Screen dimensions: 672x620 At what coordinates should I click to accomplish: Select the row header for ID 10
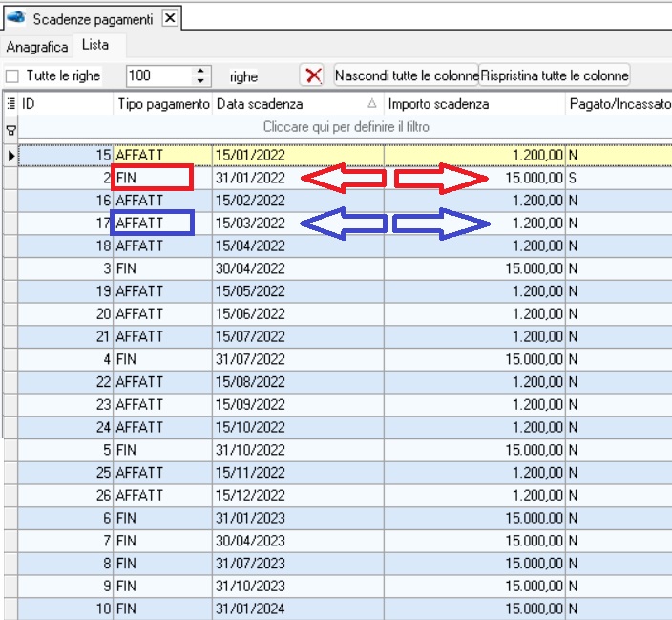[x=11, y=609]
